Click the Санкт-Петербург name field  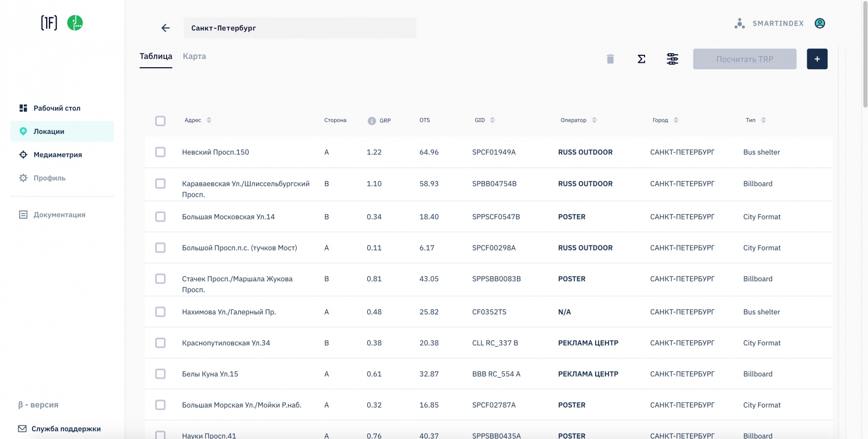click(299, 28)
